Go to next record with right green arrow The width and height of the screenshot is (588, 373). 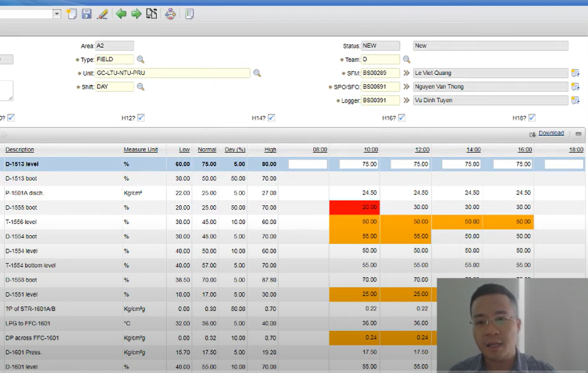coord(136,14)
